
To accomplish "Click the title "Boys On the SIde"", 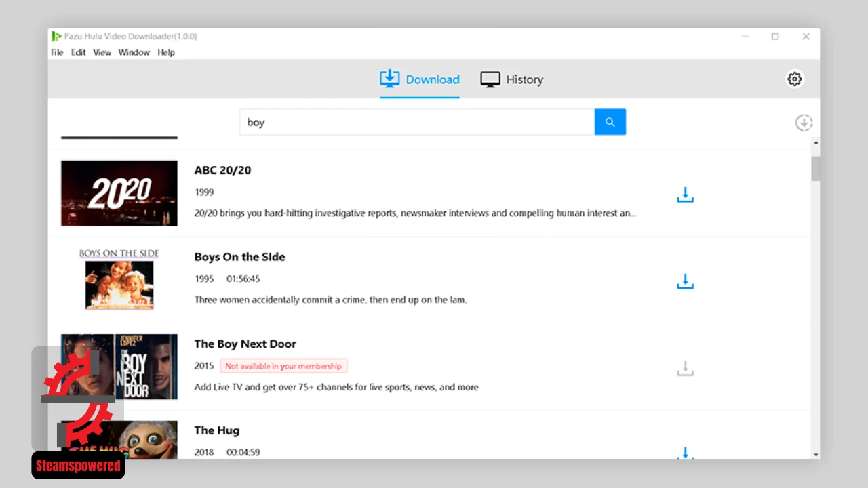I will pos(239,257).
